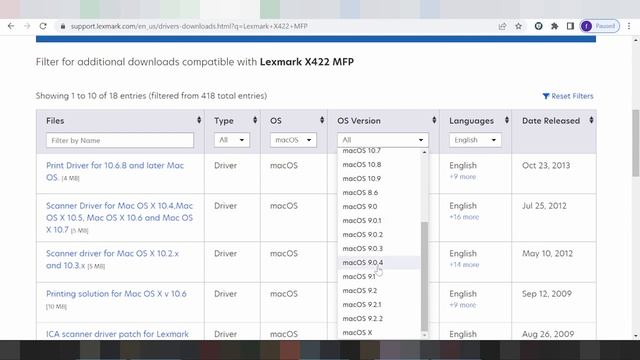Bookmark this page with the star icon
The width and height of the screenshot is (640, 360).
(518, 26)
